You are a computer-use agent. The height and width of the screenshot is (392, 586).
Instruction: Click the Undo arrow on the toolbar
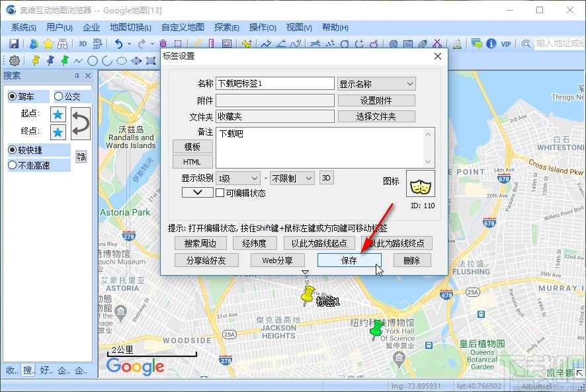(x=117, y=44)
